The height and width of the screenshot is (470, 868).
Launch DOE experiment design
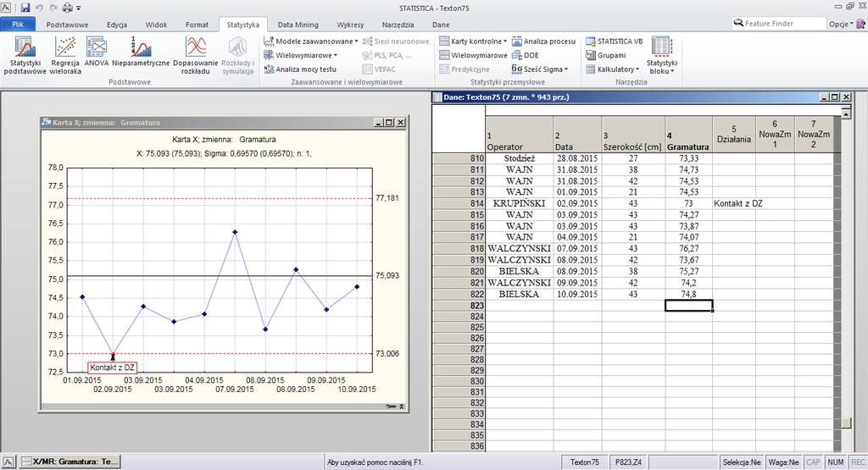click(x=526, y=55)
